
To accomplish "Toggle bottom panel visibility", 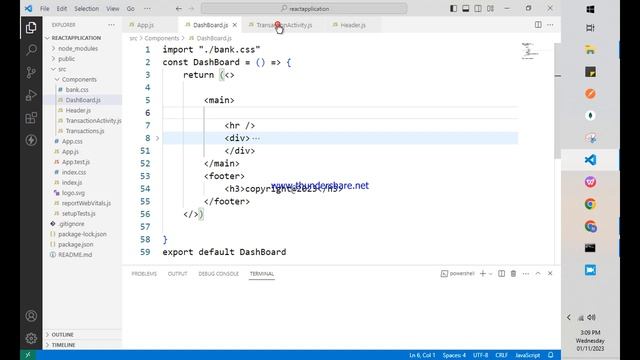I will tap(466, 9).
